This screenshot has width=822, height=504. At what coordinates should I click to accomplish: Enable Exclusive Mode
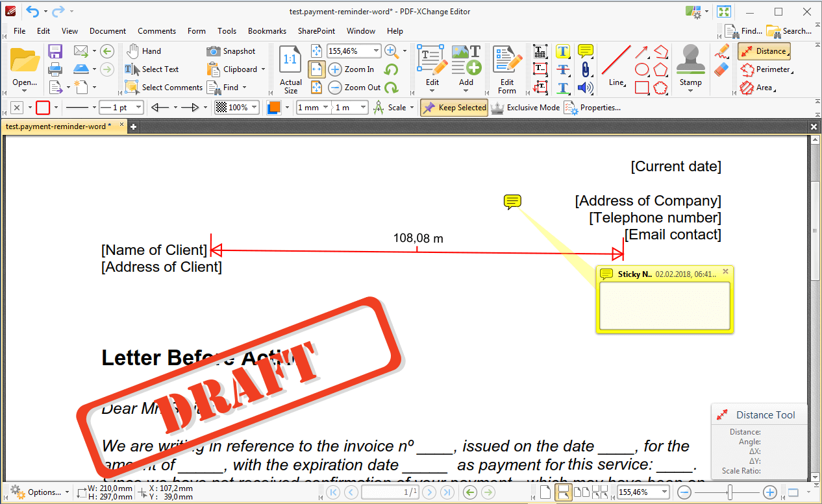pos(525,108)
